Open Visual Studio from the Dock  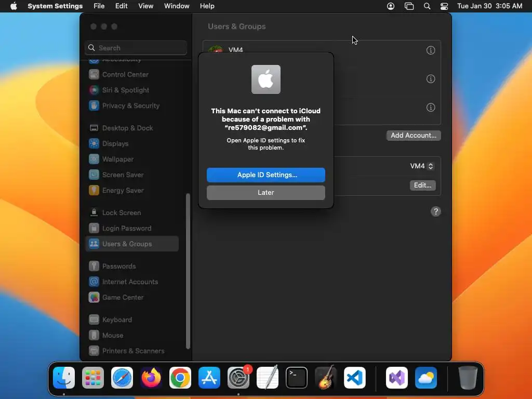[397, 378]
